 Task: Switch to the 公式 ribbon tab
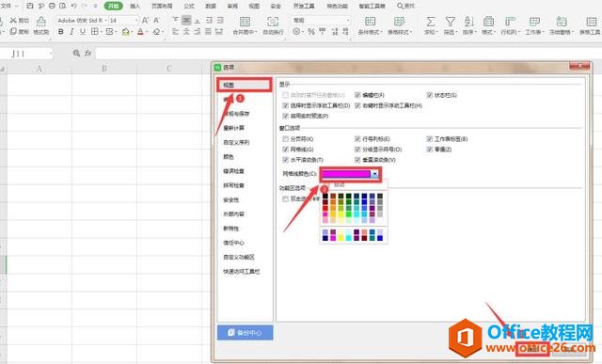(189, 7)
